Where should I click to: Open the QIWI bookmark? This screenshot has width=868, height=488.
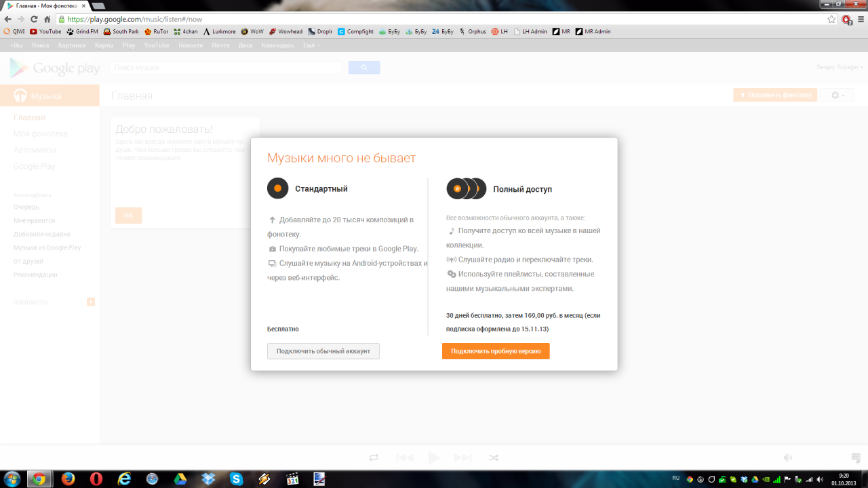(14, 31)
